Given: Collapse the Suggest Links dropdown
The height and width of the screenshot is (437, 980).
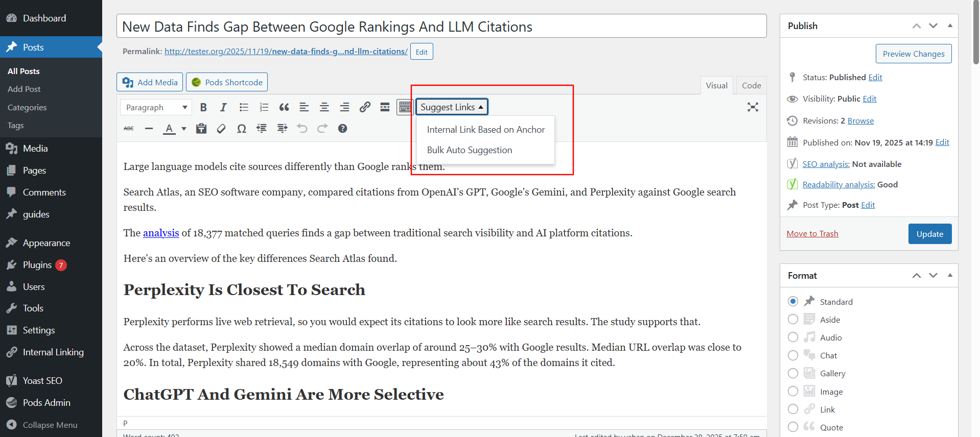Looking at the screenshot, I should [452, 107].
